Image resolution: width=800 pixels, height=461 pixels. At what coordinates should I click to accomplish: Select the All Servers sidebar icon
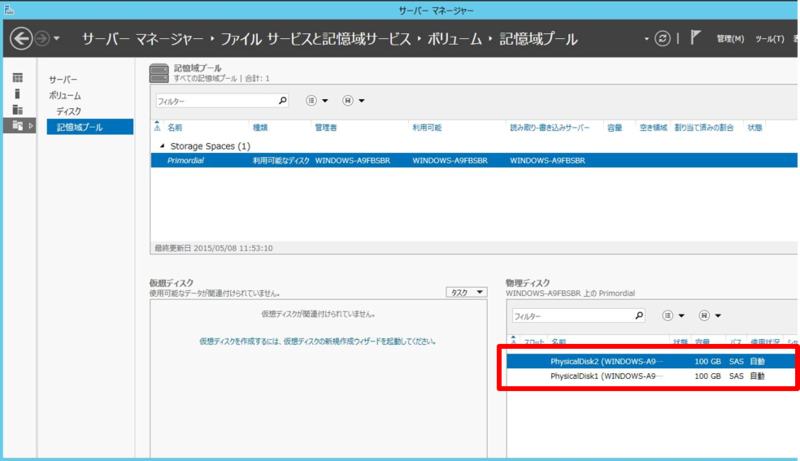[17, 109]
